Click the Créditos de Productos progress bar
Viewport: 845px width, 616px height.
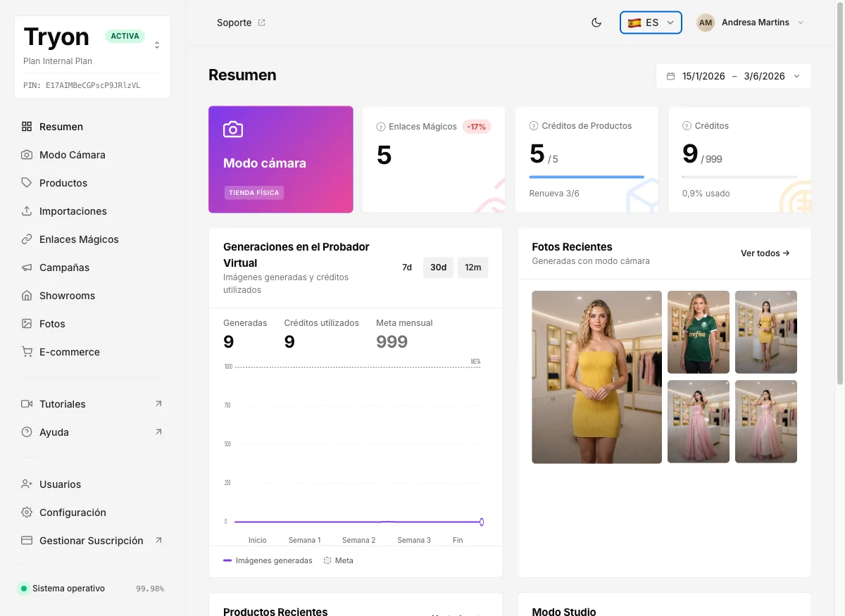click(587, 177)
